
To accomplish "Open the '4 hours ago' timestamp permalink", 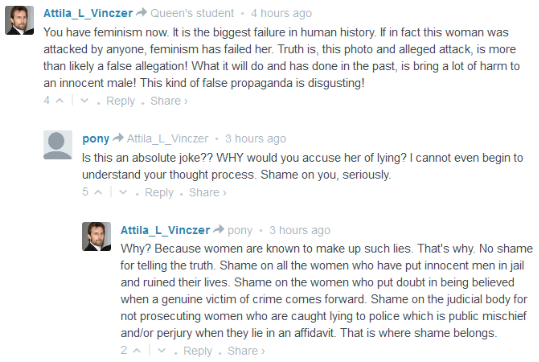I will point(281,13).
